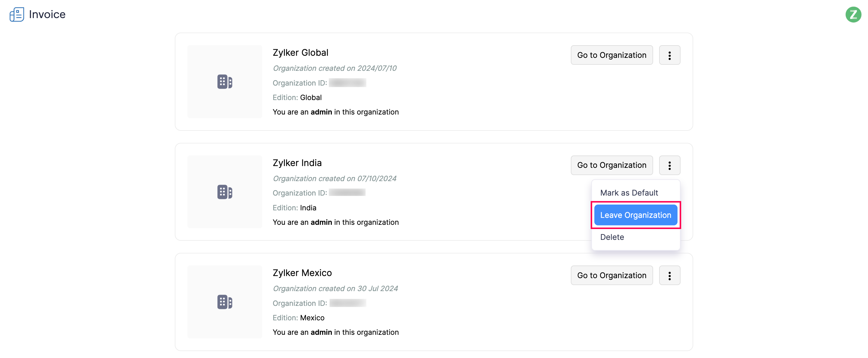The image size is (868, 358).
Task: Click blurred Organization ID of Zylker Mexico
Action: (x=348, y=303)
